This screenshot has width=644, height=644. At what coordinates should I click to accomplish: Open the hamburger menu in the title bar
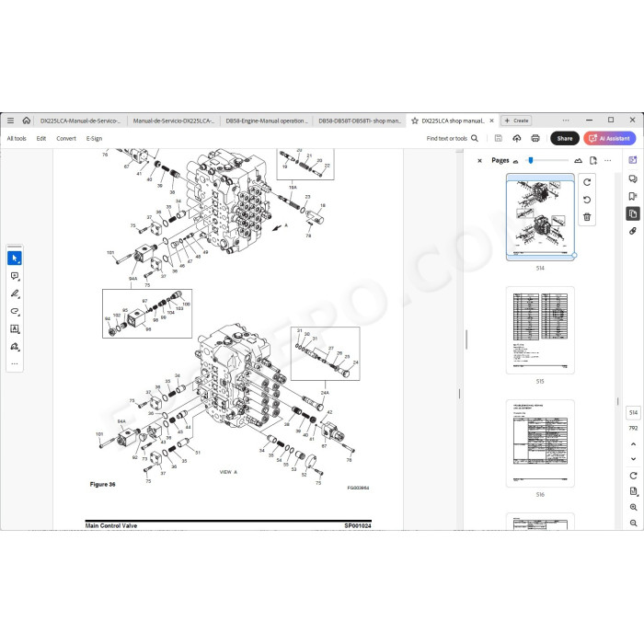click(11, 121)
